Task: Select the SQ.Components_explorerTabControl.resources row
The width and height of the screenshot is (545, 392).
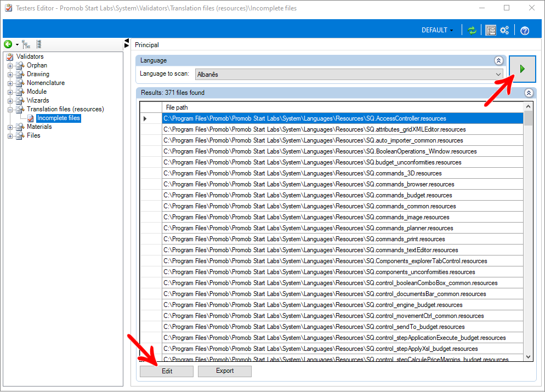Action: click(x=342, y=261)
